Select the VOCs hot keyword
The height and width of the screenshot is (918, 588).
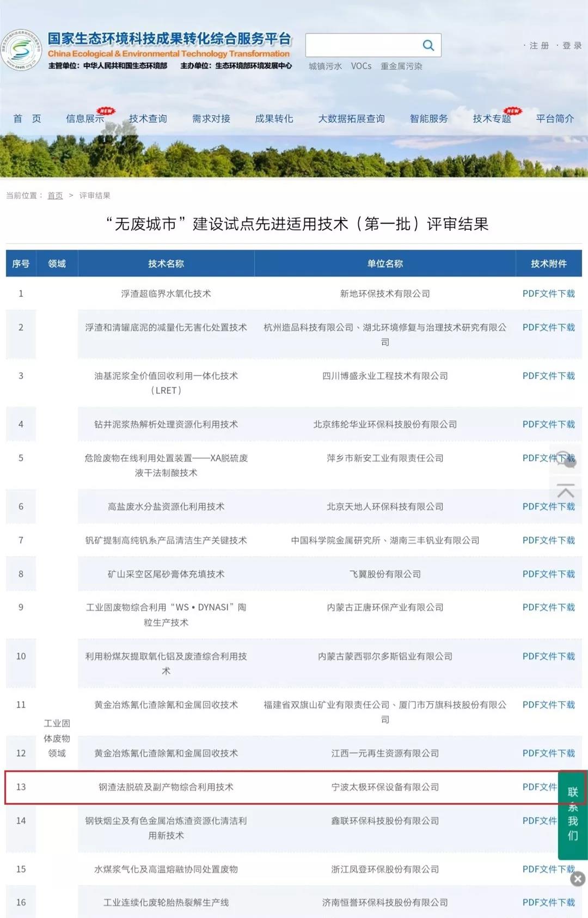(x=362, y=66)
